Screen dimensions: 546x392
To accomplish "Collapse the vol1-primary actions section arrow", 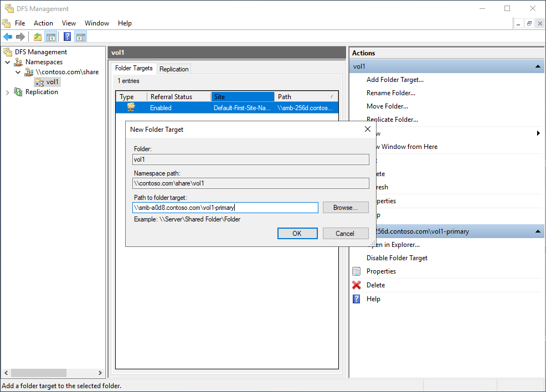I will click(x=538, y=231).
